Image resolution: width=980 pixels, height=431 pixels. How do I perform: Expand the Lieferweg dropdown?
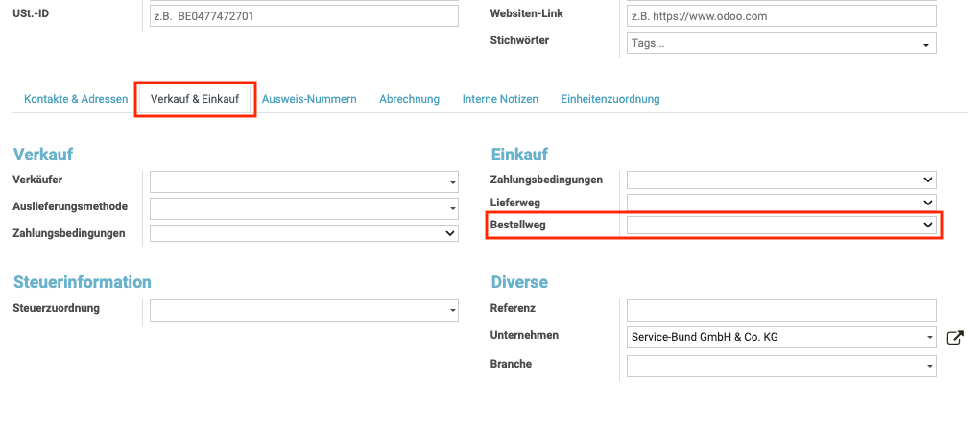pyautogui.click(x=780, y=203)
